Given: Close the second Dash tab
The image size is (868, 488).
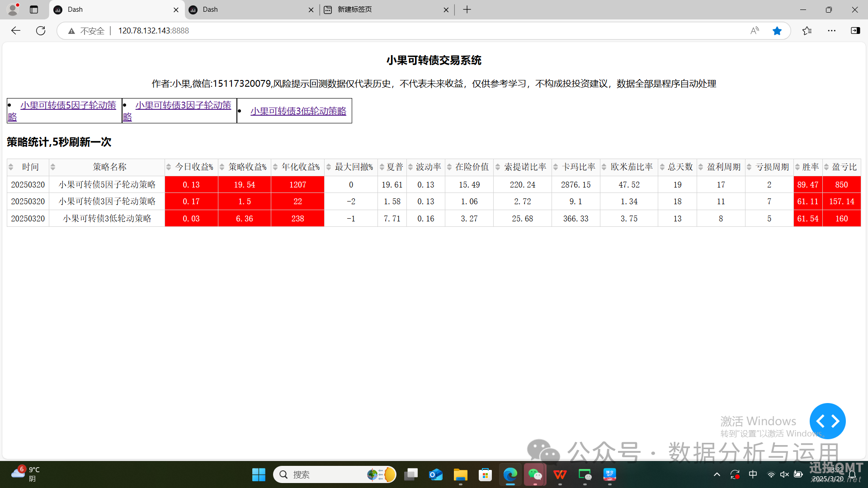Looking at the screenshot, I should 311,9.
